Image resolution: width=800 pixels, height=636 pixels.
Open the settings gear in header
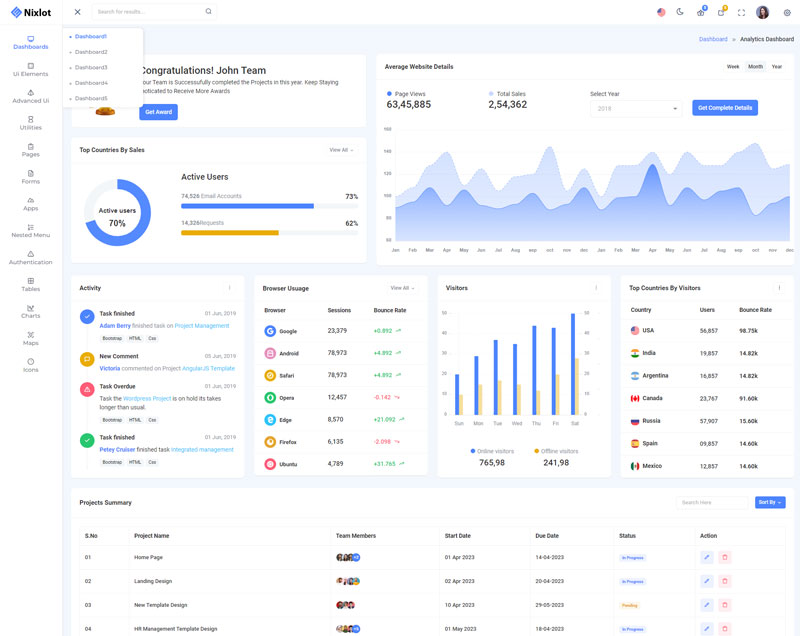coord(787,12)
